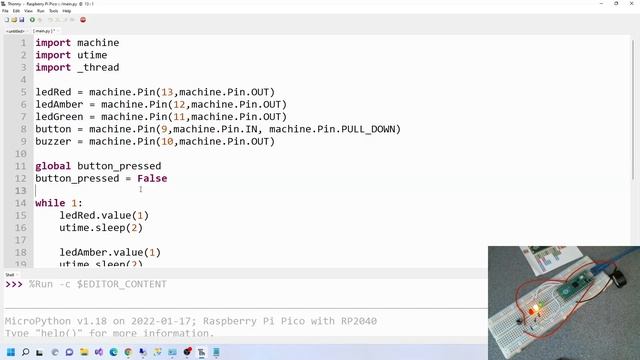Open Task View from the taskbar
The height and width of the screenshot is (360, 640).
[x=39, y=352]
